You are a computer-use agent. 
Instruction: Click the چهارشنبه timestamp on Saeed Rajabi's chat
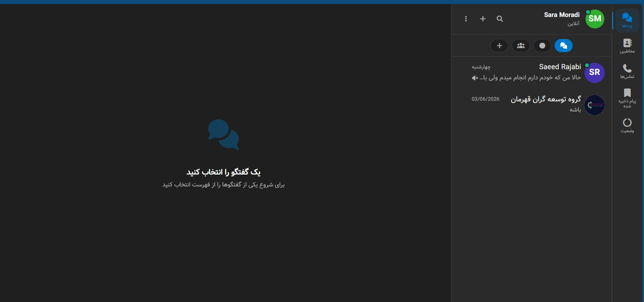pos(481,67)
